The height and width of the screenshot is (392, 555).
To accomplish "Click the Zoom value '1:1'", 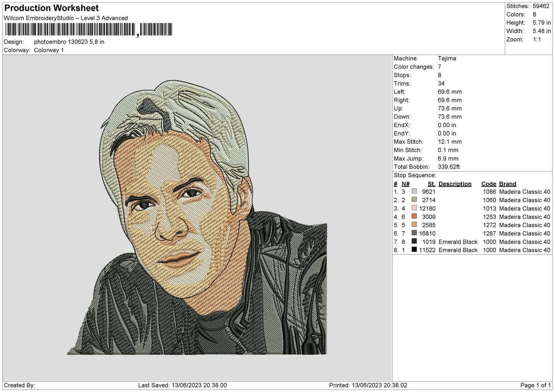I will [537, 40].
